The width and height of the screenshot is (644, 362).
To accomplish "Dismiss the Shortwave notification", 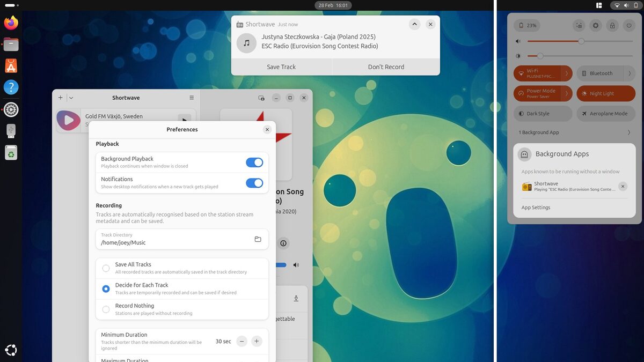I will point(430,24).
